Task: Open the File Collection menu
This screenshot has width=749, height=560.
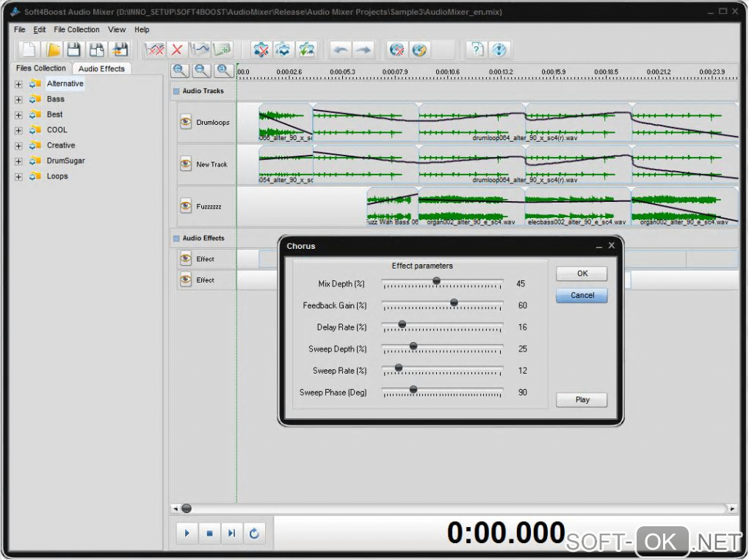Action: click(x=76, y=29)
